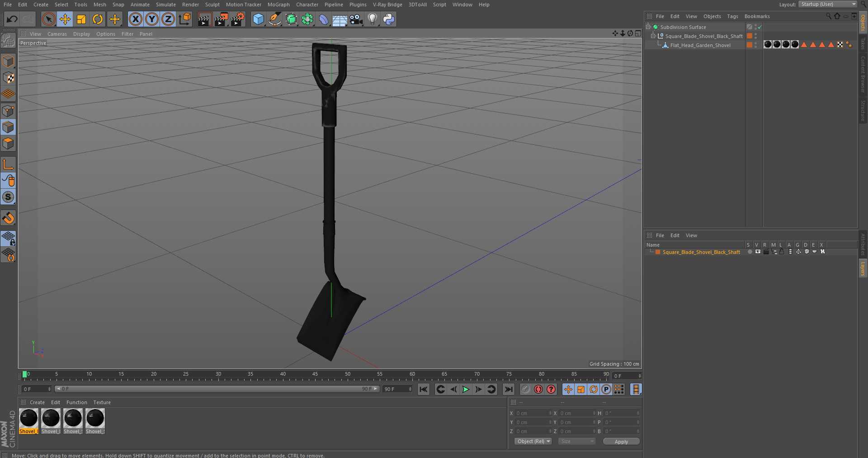
Task: Switch to Texture mode icon
Action: (x=8, y=78)
